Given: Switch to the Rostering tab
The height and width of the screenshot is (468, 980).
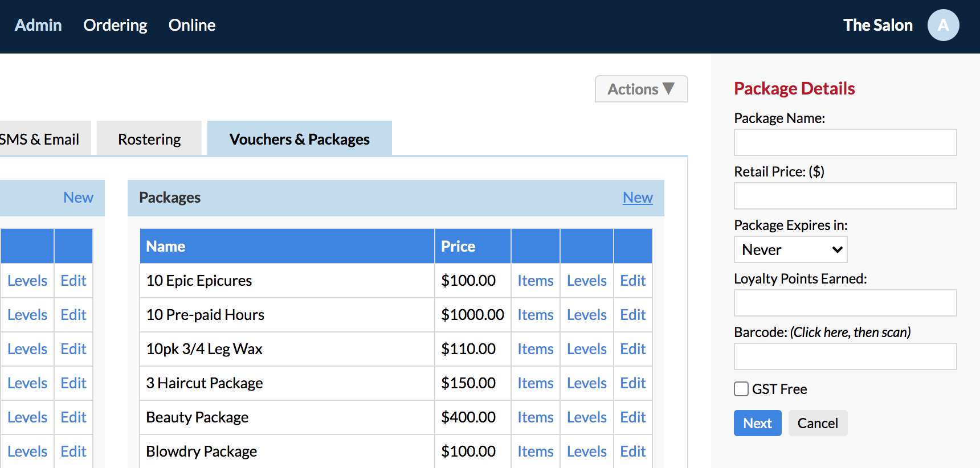Looking at the screenshot, I should click(149, 138).
